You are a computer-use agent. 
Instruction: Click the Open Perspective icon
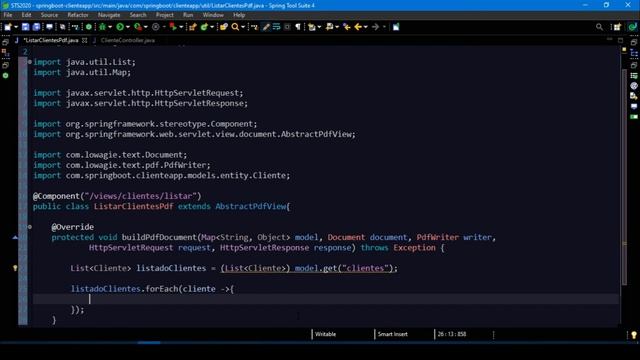pyautogui.click(x=616, y=27)
